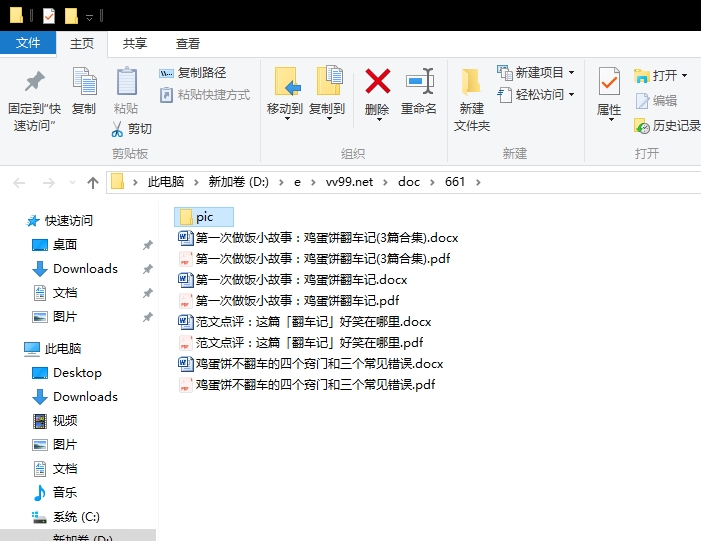Expand chevron after 此电脑 in address bar
The image size is (701, 541).
coord(196,182)
